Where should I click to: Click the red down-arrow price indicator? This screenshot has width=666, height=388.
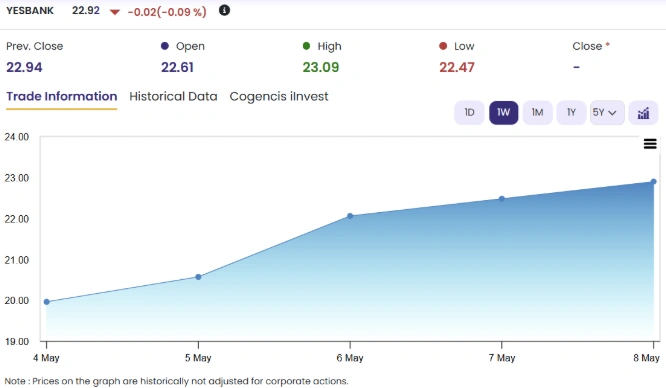[x=114, y=12]
